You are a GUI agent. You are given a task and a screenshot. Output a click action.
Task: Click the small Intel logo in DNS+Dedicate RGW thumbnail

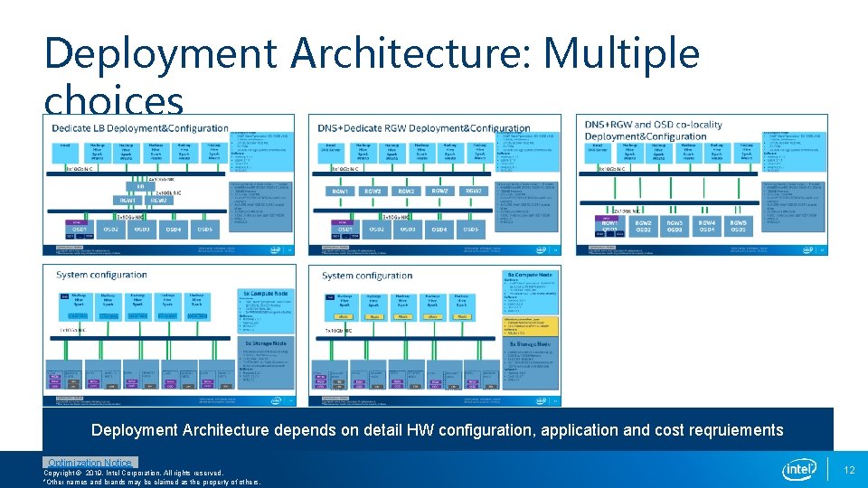pyautogui.click(x=541, y=250)
